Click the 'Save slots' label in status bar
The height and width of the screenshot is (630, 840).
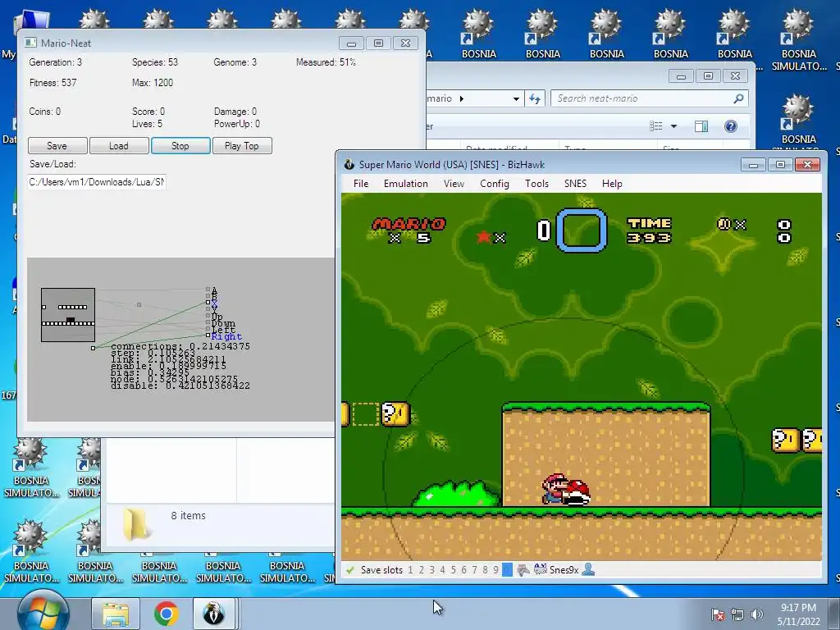(381, 570)
